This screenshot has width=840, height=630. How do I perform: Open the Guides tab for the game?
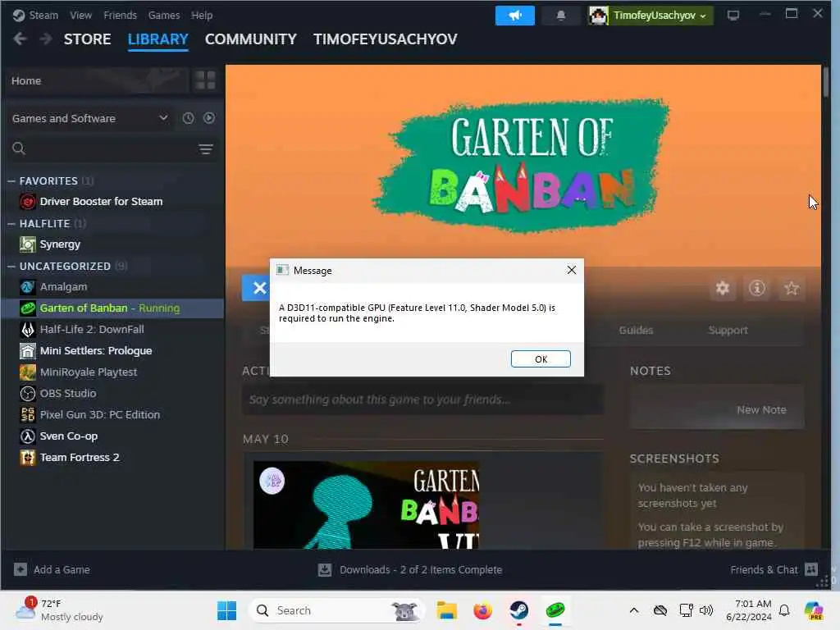tap(636, 330)
